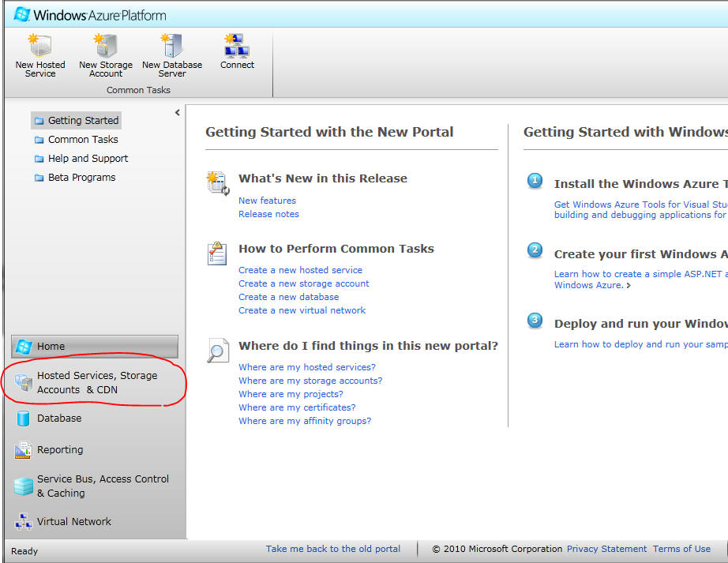The height and width of the screenshot is (563, 728).
Task: Click the Database cylinder icon
Action: (23, 418)
